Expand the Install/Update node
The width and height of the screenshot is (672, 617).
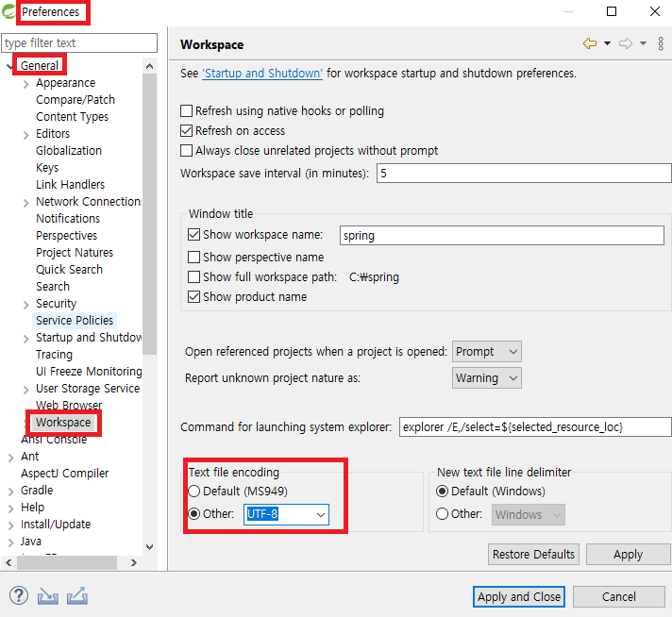[x=11, y=525]
